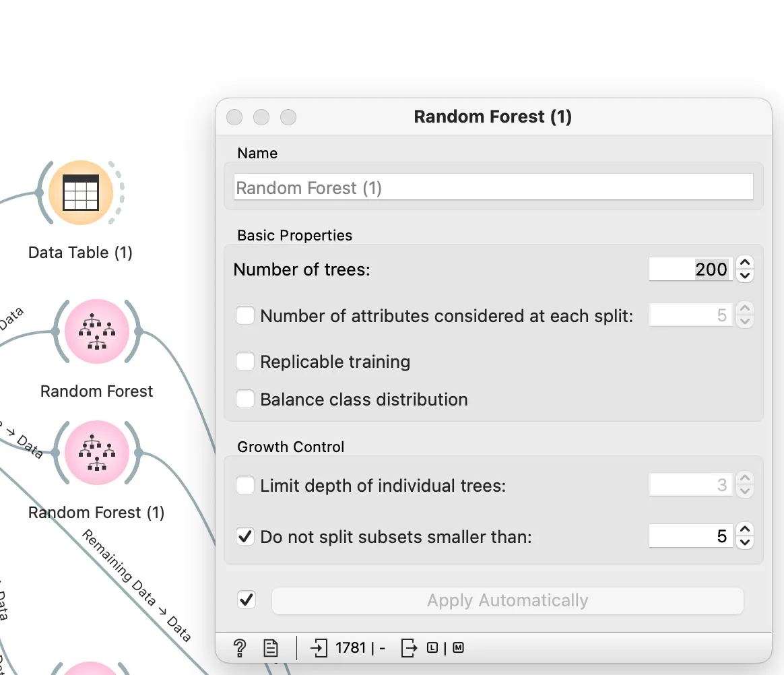Click the Data Table (1) canvas label

pyautogui.click(x=80, y=253)
